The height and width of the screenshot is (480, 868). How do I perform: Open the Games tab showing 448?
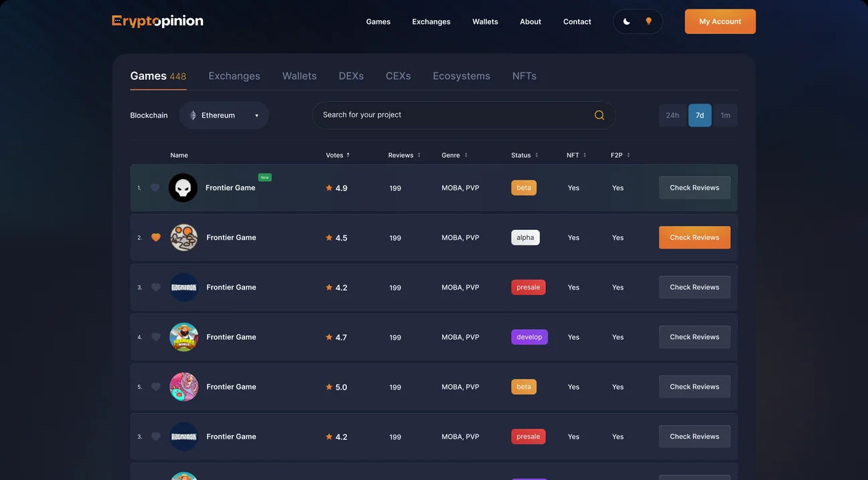tap(158, 76)
